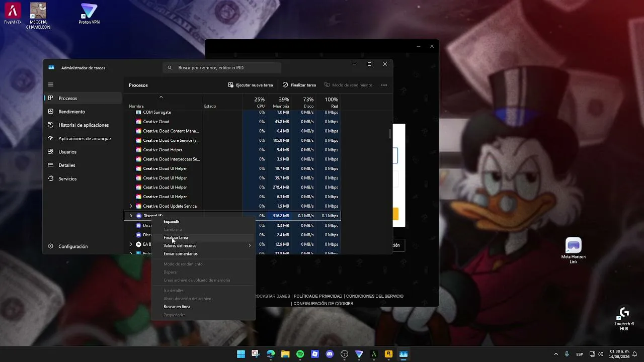Image resolution: width=644 pixels, height=362 pixels.
Task: Open Roblox from the taskbar
Action: coord(315,354)
